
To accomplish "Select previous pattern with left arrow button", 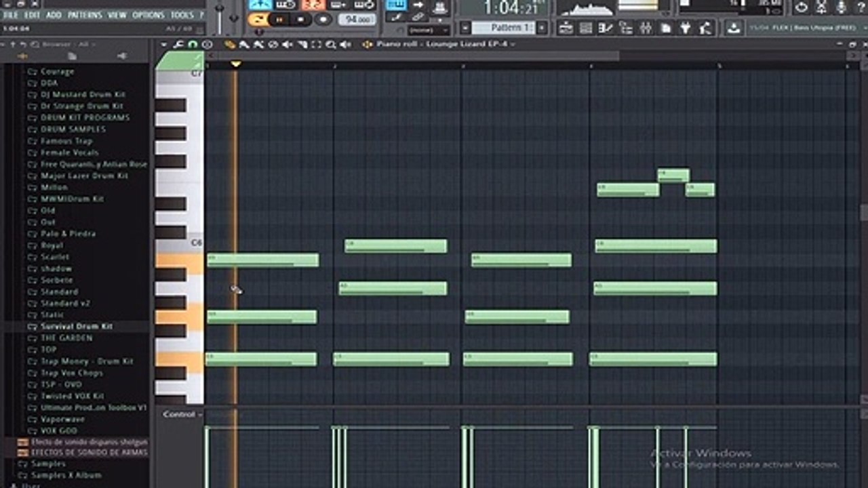I will [465, 28].
